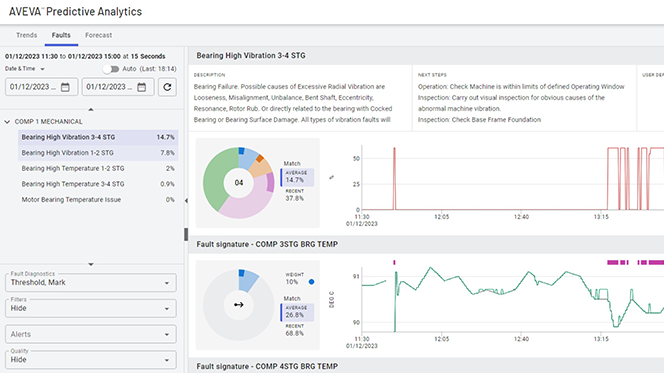Open the Alerts dropdown
Image resolution: width=664 pixels, height=373 pixels.
[x=91, y=334]
